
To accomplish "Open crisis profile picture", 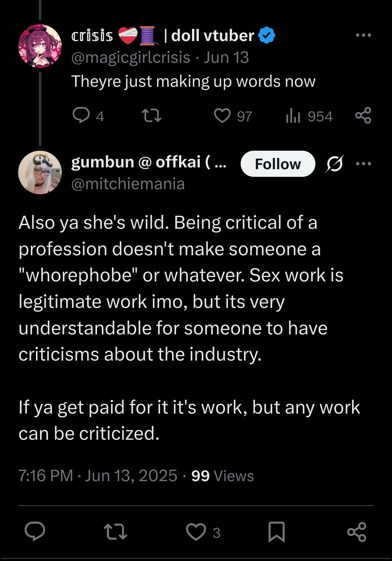I will (x=40, y=46).
